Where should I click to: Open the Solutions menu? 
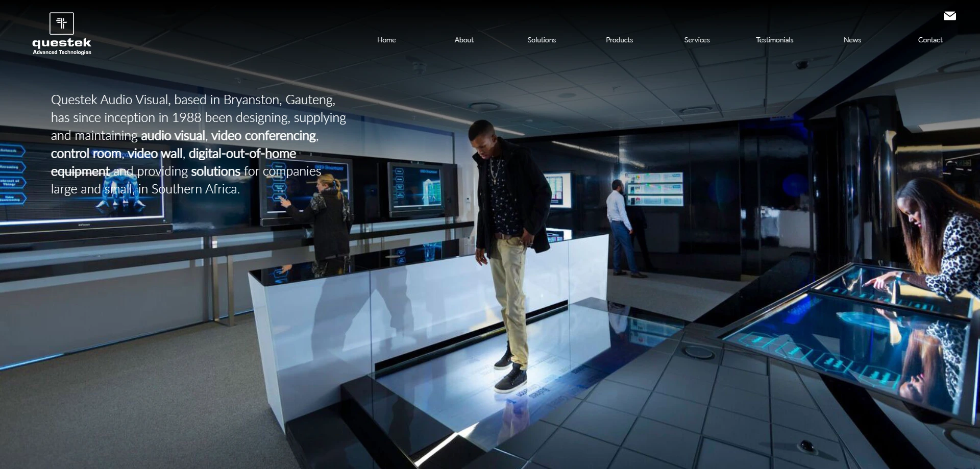point(542,40)
